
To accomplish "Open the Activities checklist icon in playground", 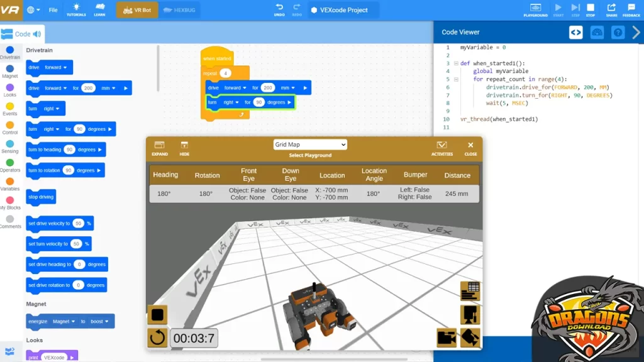I will pyautogui.click(x=441, y=148).
